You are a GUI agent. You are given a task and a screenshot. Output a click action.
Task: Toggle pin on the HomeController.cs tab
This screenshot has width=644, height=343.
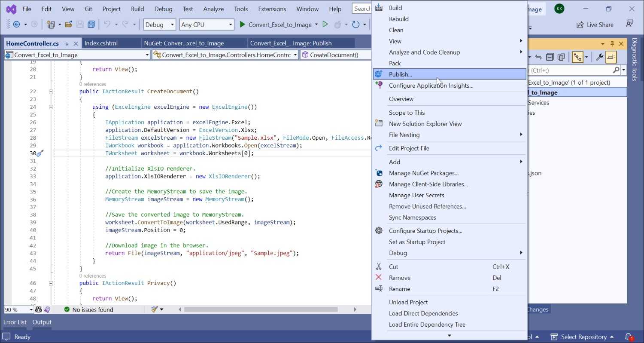pyautogui.click(x=67, y=43)
